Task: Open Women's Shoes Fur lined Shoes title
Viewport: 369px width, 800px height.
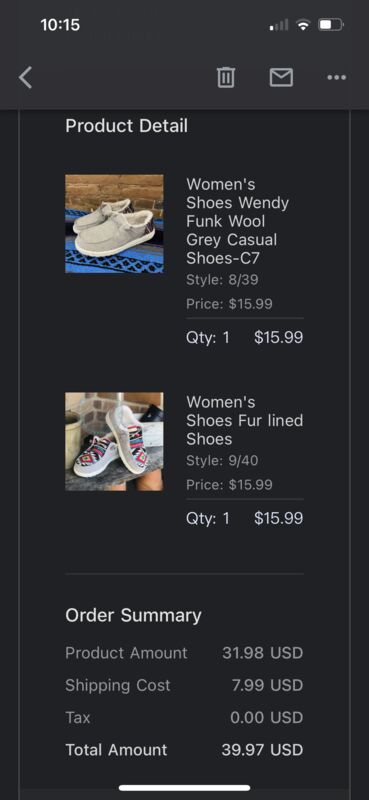Action: [244, 420]
